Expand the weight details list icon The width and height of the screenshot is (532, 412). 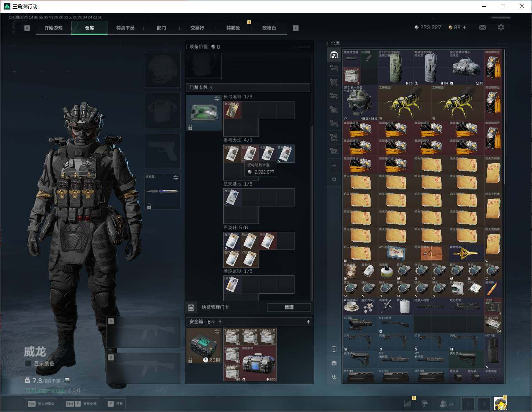point(67,380)
